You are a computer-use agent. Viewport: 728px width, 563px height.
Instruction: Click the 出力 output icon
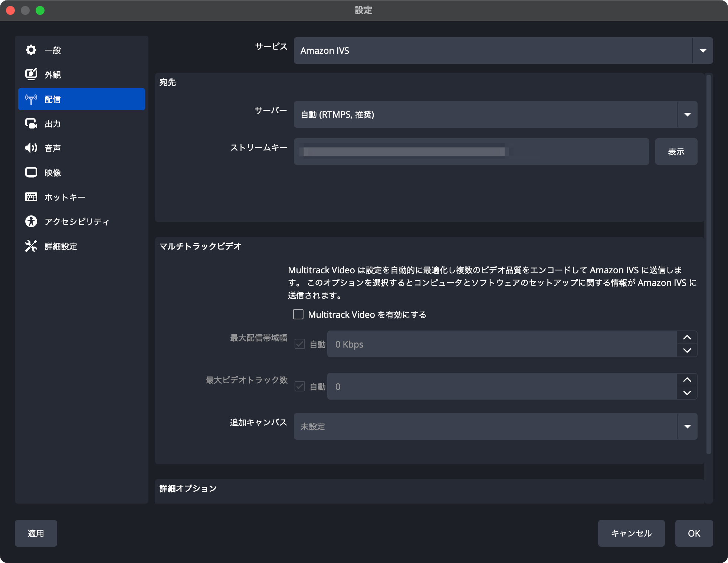(31, 124)
